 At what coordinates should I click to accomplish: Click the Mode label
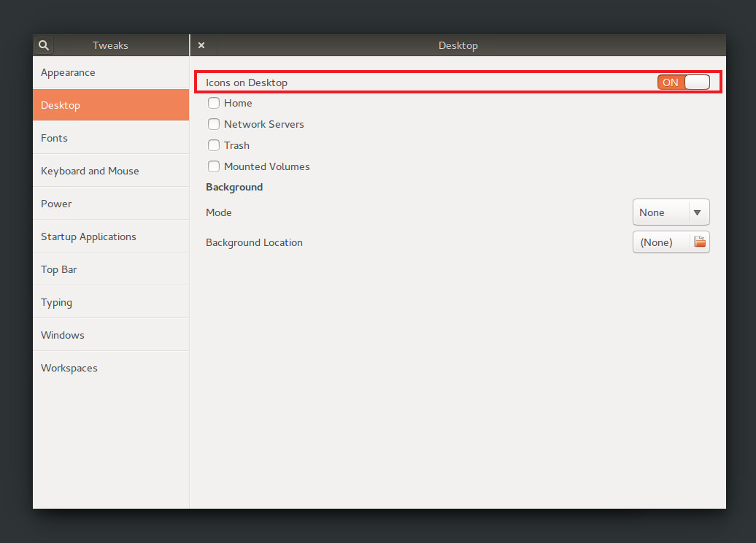pyautogui.click(x=218, y=212)
